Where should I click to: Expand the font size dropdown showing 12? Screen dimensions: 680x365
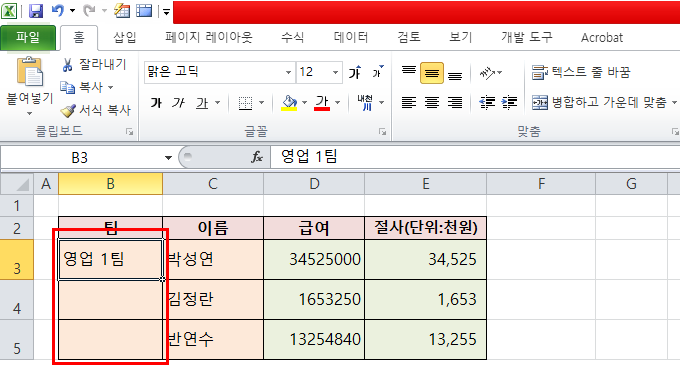click(x=335, y=72)
